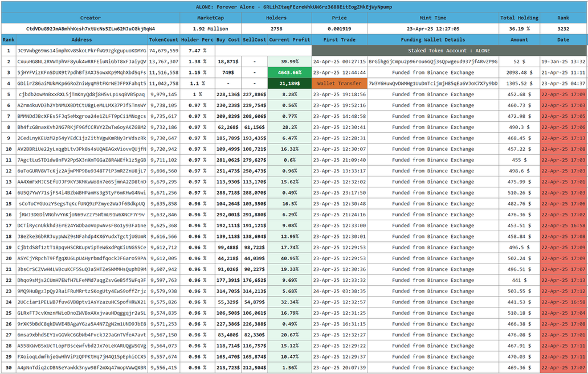Viewport: 588px width, 374px height.
Task: Open rank 30 wallet address A4pNnTdiq2
Action: point(81,368)
